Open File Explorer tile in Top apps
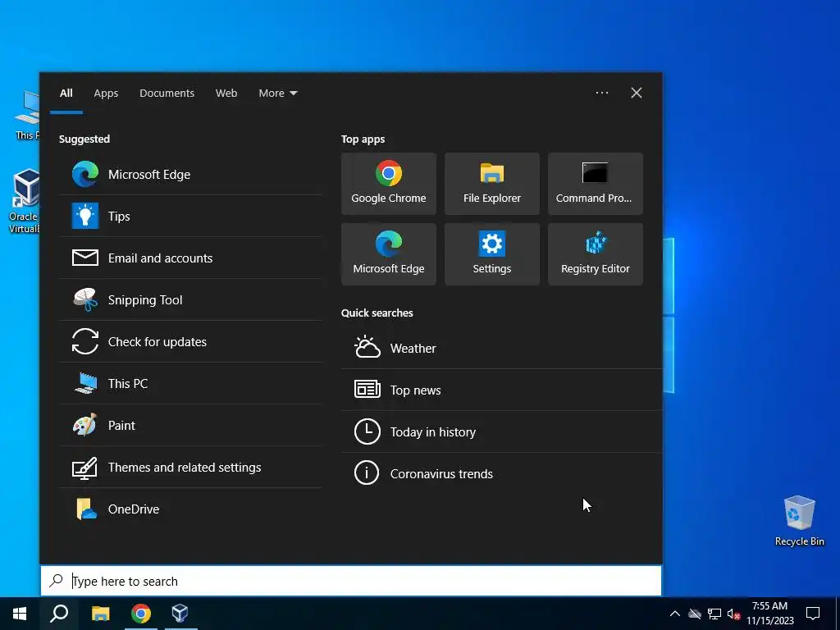The image size is (840, 630). (492, 184)
